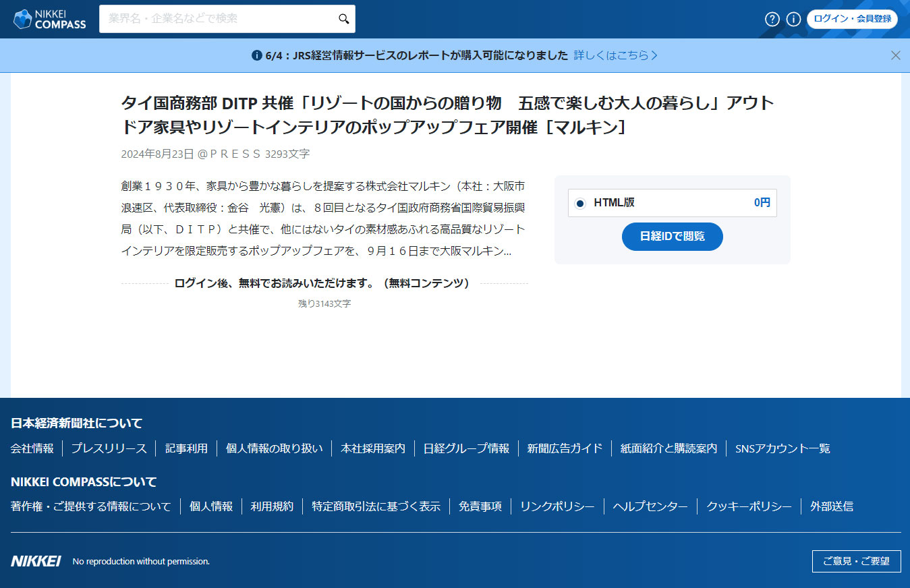This screenshot has width=910, height=588.
Task: Click the 日本経済新聞社について footer heading
Action: pyautogui.click(x=77, y=423)
